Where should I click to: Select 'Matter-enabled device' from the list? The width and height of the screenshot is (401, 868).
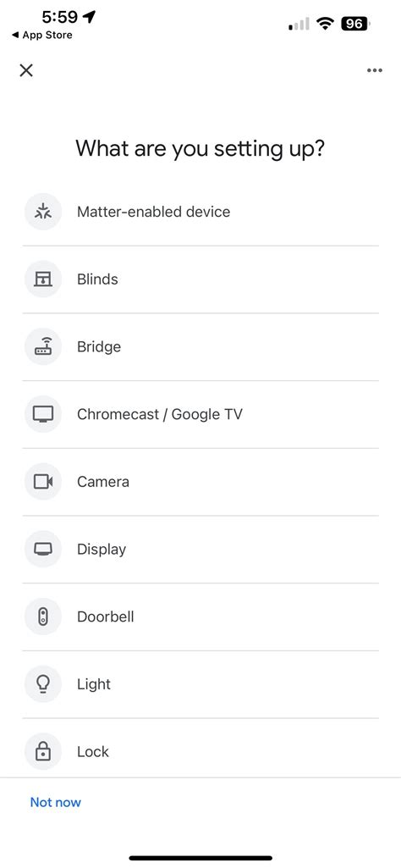point(200,212)
